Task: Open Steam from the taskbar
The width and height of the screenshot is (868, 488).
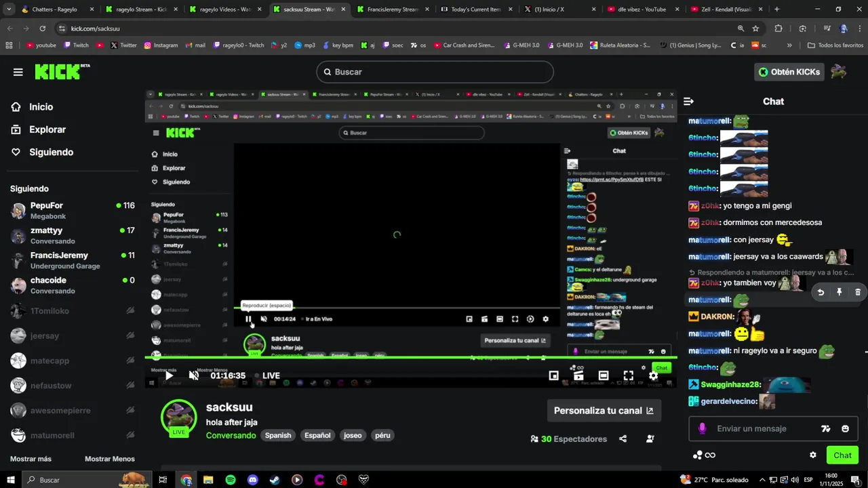Action: pyautogui.click(x=275, y=480)
